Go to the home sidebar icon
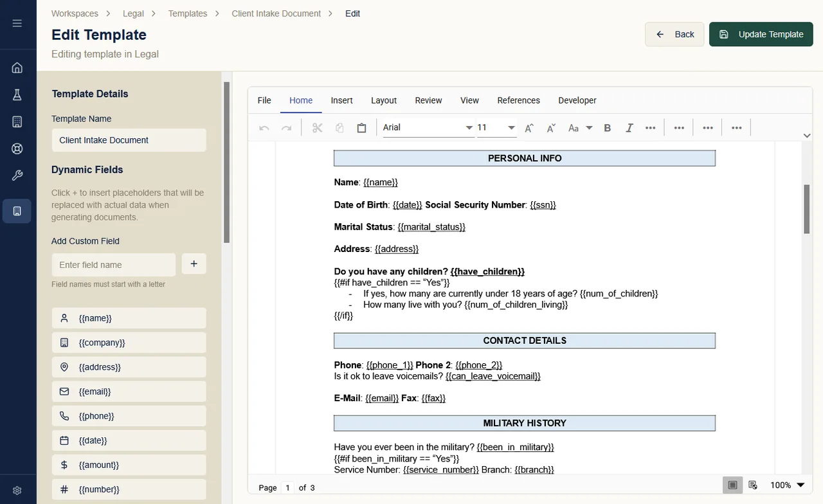Viewport: 823px width, 504px height. tap(17, 68)
